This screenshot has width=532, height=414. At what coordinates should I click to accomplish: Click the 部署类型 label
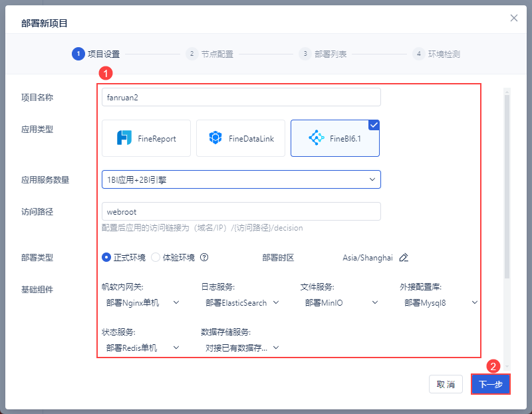coord(37,258)
